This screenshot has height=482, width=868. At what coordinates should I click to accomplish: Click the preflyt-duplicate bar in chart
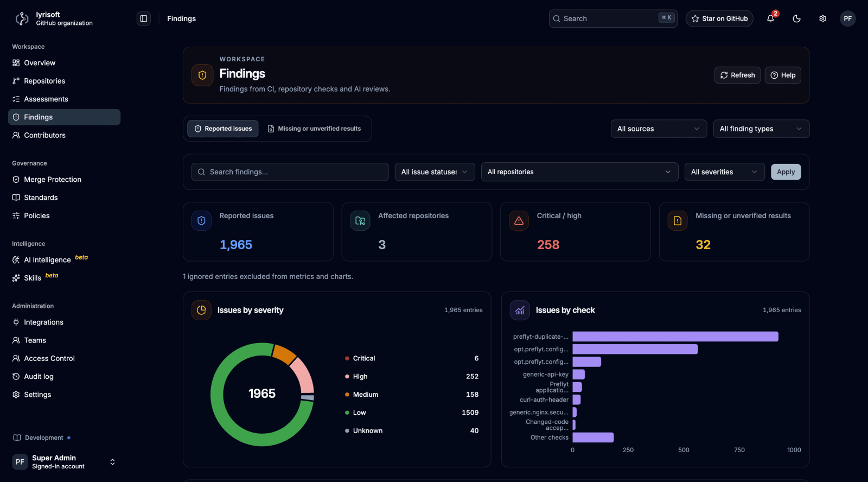point(675,337)
